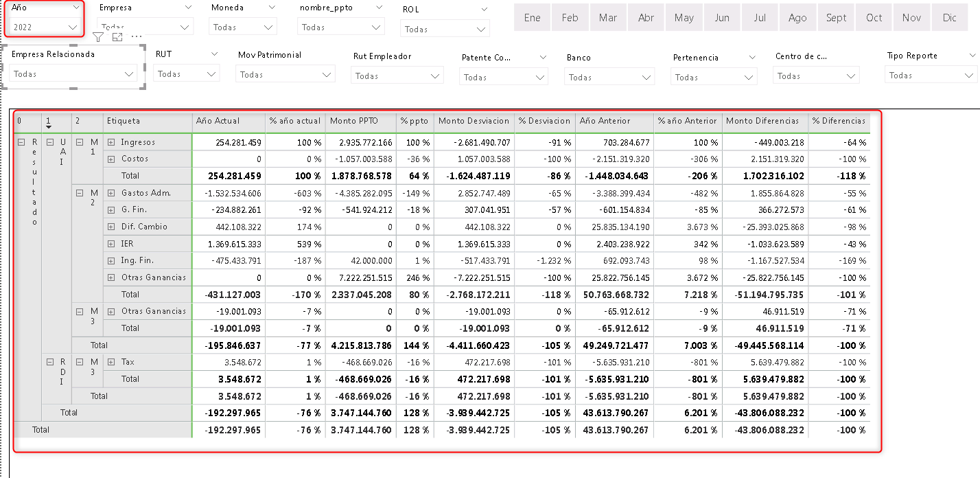This screenshot has height=478, width=980.
Task: Select the Mar month button
Action: (608, 18)
